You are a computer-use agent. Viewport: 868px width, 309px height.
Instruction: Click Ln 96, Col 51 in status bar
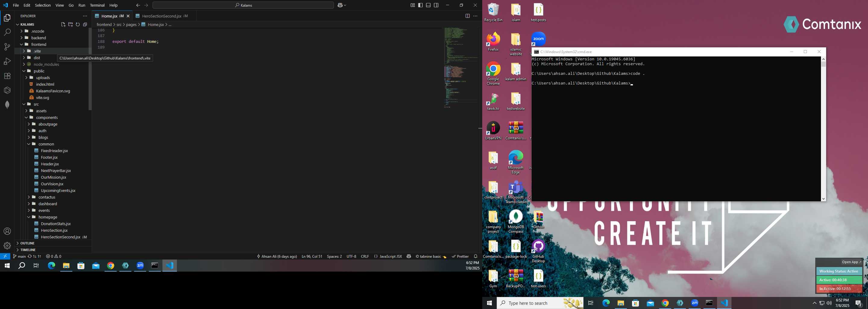point(312,256)
